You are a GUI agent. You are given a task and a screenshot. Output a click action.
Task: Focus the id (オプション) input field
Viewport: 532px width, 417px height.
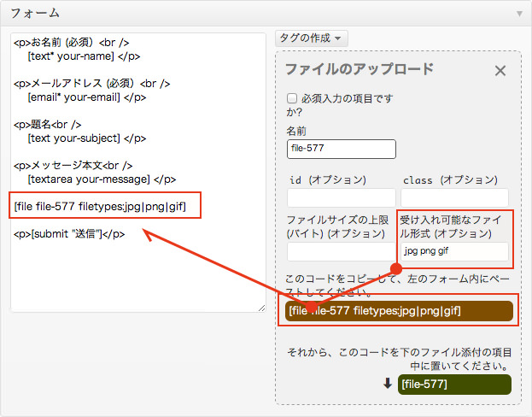pos(342,198)
